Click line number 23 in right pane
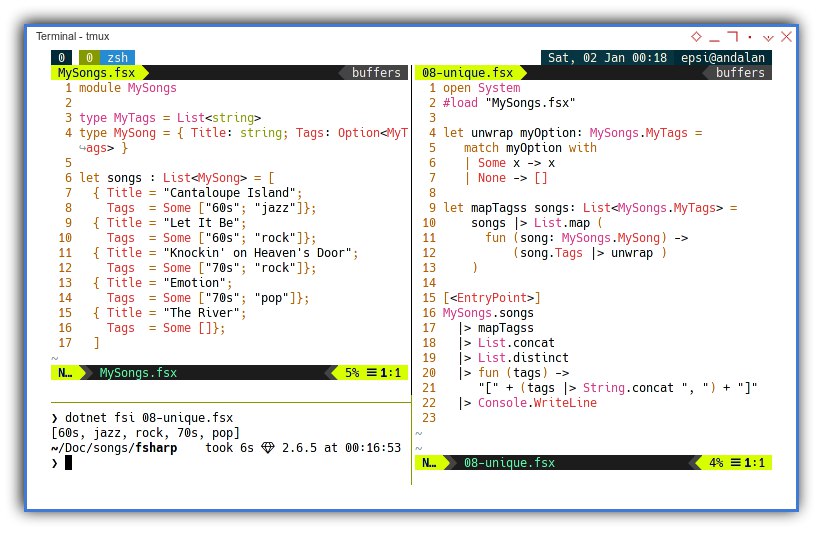The height and width of the screenshot is (536, 823). pyautogui.click(x=429, y=418)
